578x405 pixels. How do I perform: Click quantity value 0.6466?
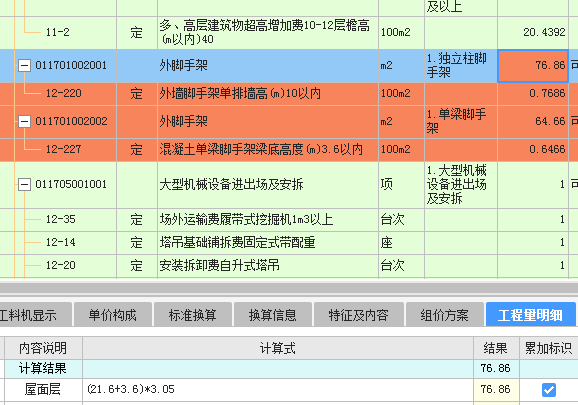click(547, 149)
